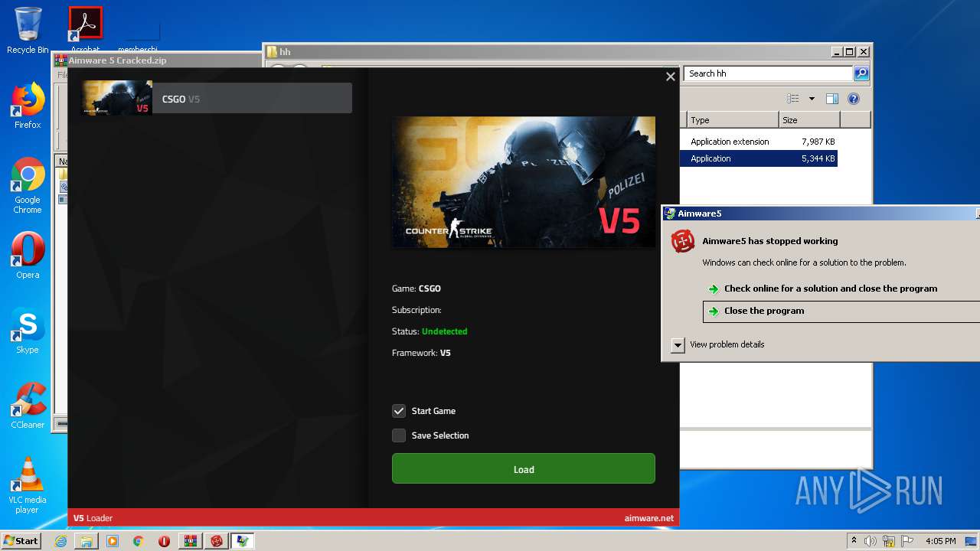Click the Framework: V5 label
The width and height of the screenshot is (980, 551).
(x=421, y=353)
